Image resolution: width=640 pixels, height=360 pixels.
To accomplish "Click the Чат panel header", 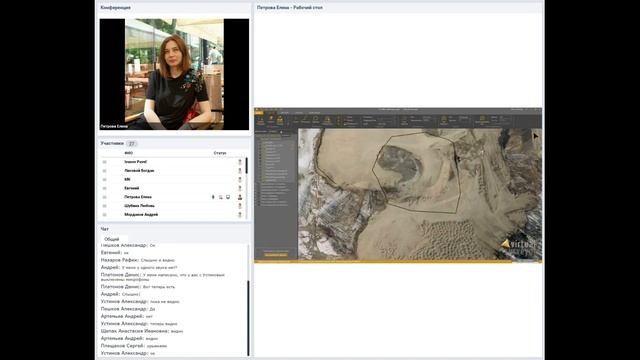I will click(174, 229).
